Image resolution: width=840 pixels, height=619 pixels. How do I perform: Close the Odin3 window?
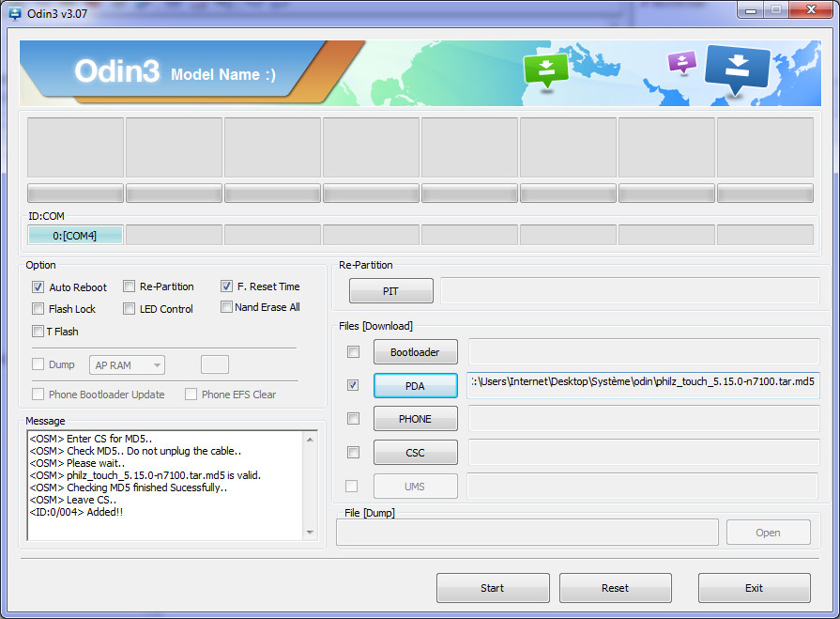(x=811, y=10)
